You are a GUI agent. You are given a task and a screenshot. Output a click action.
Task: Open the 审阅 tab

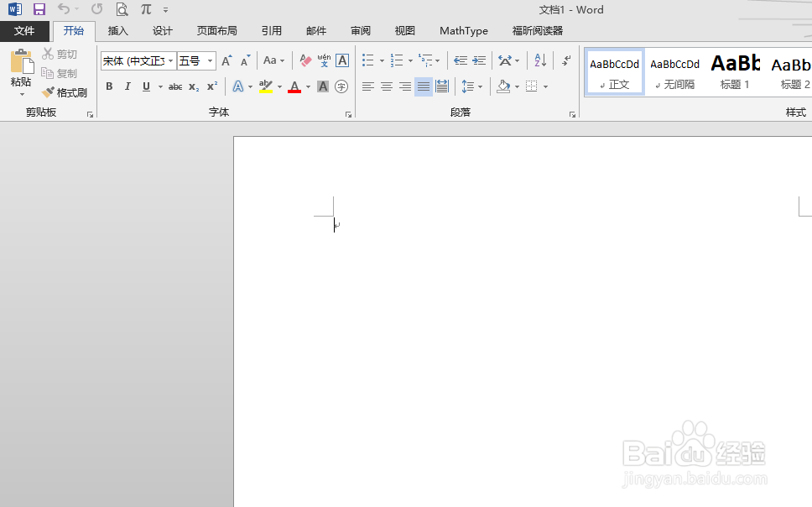coord(361,31)
